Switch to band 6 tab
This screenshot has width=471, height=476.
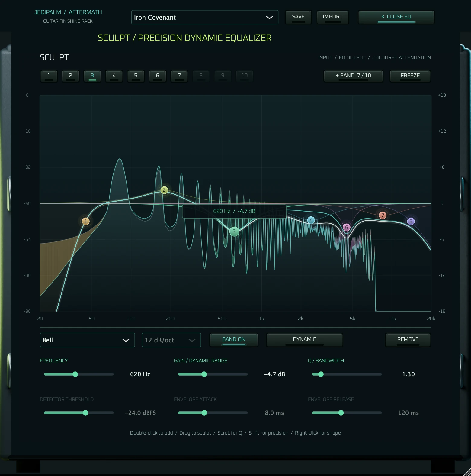158,76
